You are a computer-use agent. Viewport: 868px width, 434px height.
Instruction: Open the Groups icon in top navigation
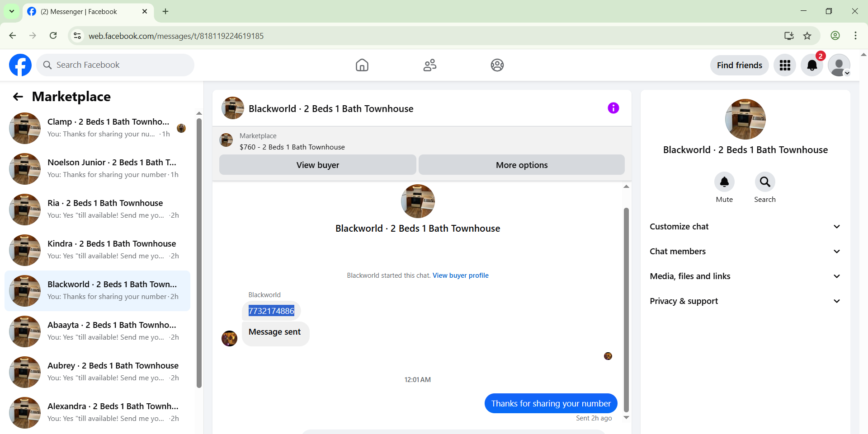[x=497, y=65]
